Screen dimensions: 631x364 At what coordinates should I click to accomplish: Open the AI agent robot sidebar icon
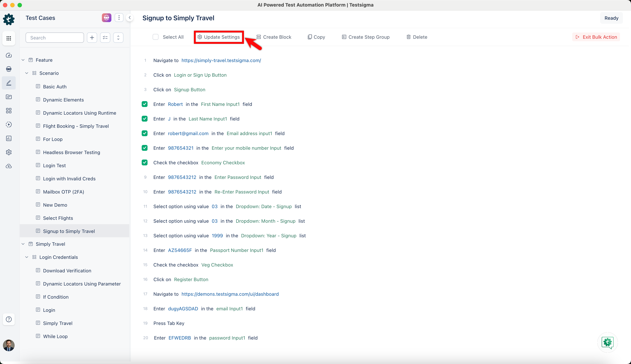pos(9,69)
